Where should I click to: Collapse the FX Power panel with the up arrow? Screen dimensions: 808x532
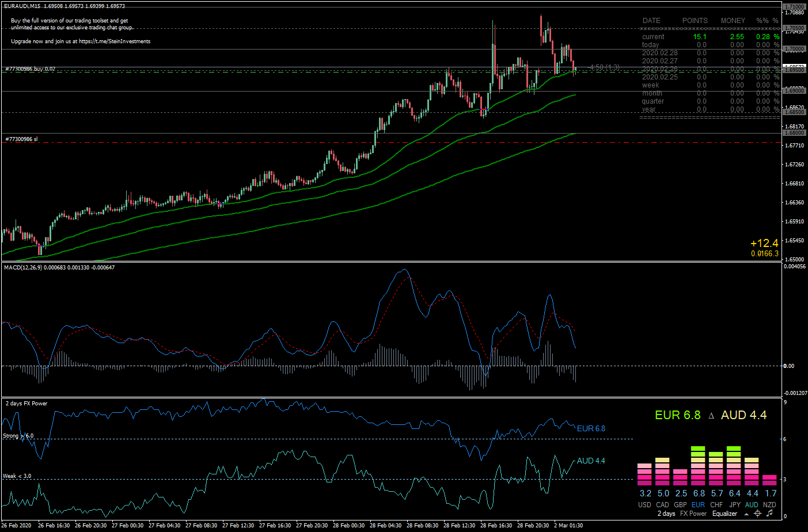coord(746,514)
